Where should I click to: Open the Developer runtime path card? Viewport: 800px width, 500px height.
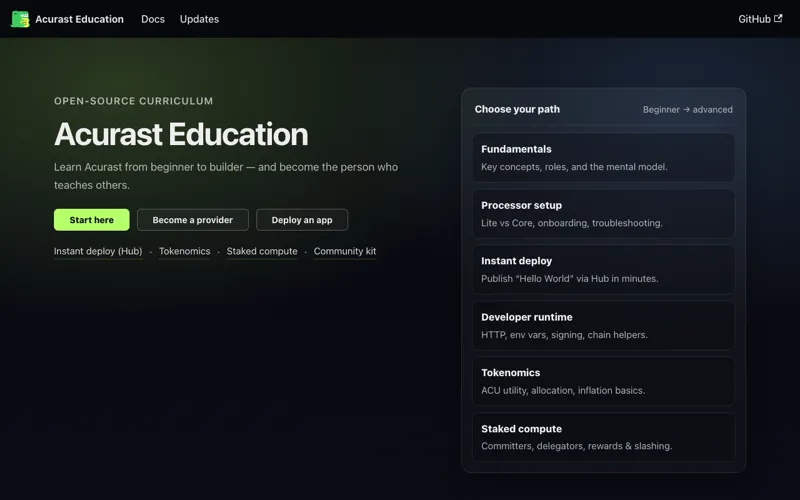click(604, 326)
